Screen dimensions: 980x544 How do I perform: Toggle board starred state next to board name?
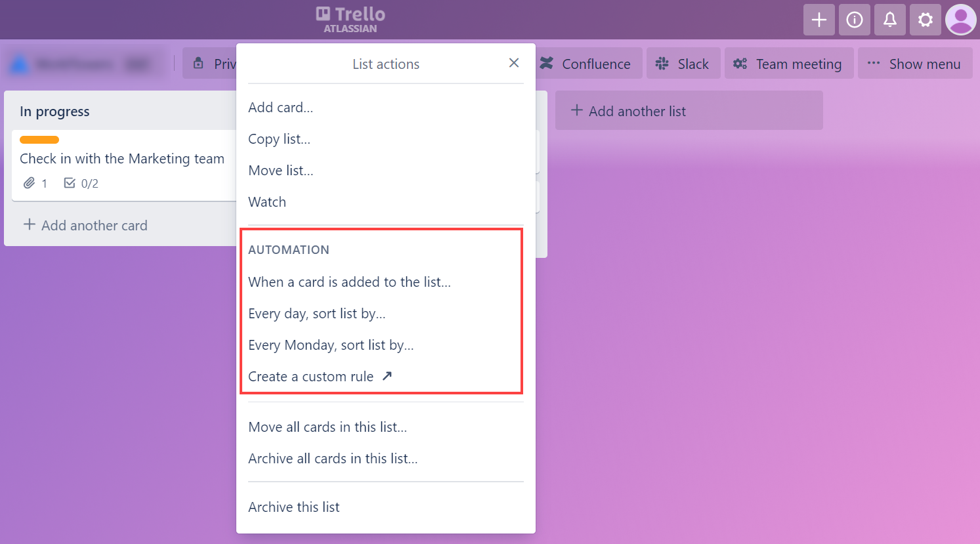click(137, 64)
